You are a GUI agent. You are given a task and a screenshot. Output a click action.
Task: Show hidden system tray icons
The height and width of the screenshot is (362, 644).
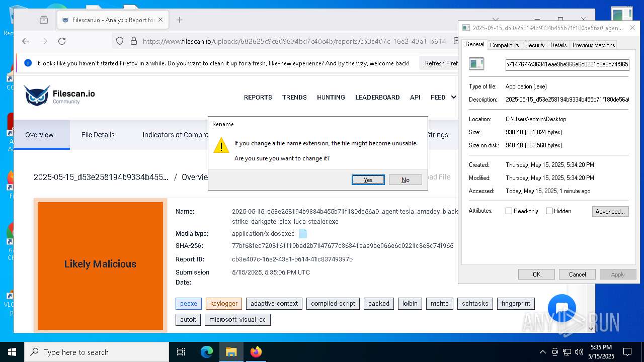point(542,352)
